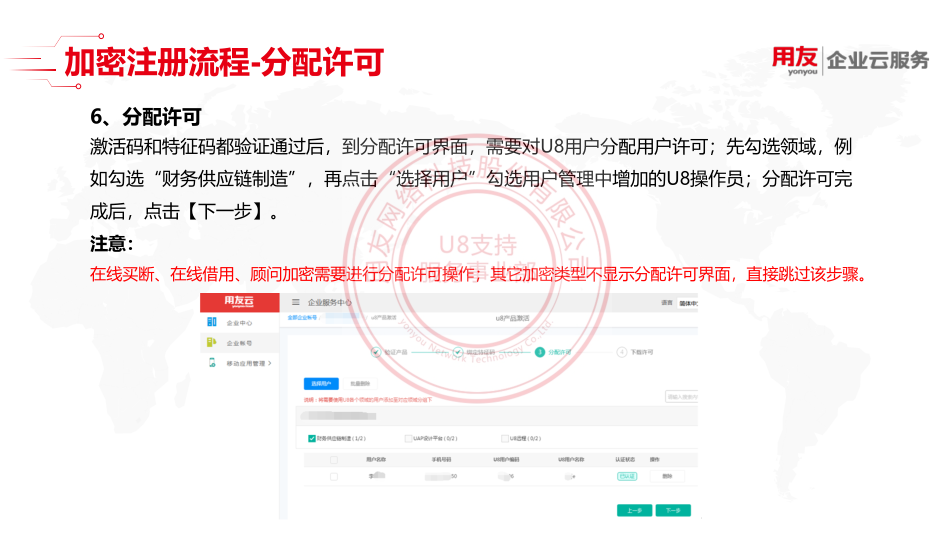Click the U8用户名称 column header
Viewport: 950px width, 533px height.
click(571, 460)
